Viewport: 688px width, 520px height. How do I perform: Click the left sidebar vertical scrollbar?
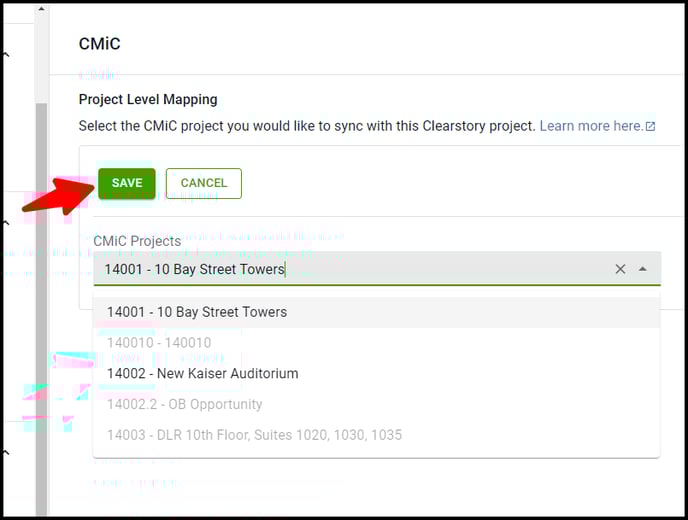tap(41, 300)
